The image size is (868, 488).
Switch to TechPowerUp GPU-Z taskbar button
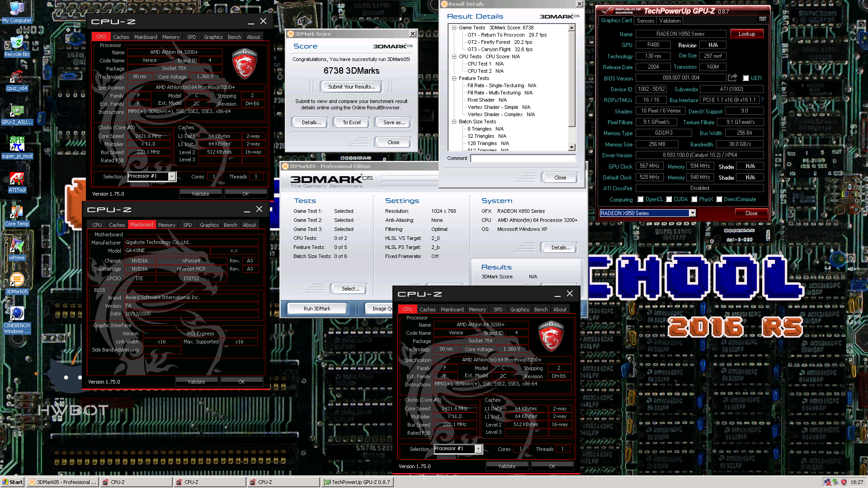tap(358, 482)
